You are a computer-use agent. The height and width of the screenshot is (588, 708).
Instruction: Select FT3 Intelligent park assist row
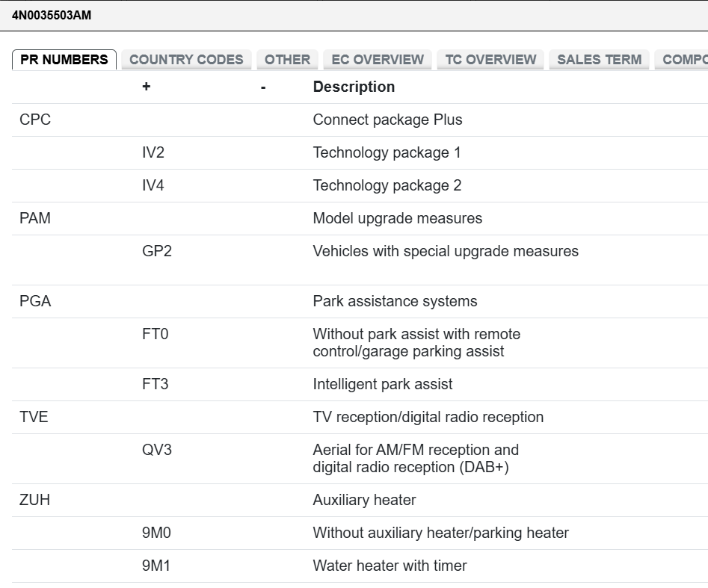[x=360, y=385]
